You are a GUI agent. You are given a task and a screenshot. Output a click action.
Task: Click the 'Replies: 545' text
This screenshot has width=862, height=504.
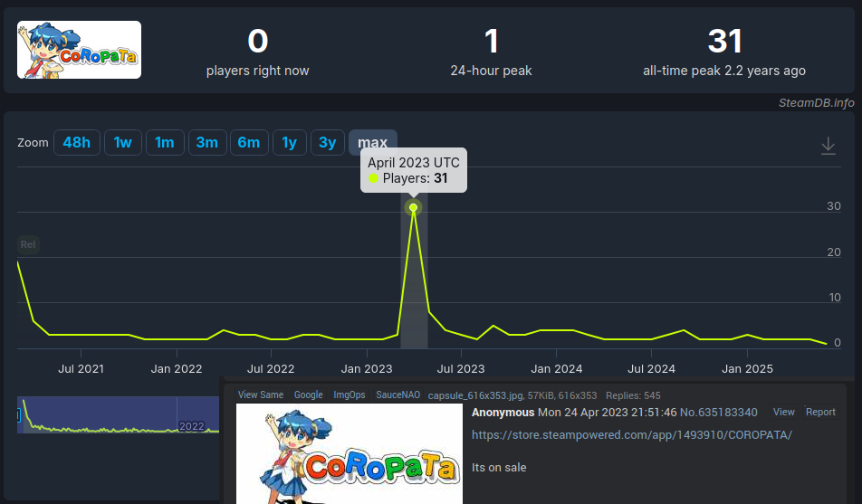(633, 395)
